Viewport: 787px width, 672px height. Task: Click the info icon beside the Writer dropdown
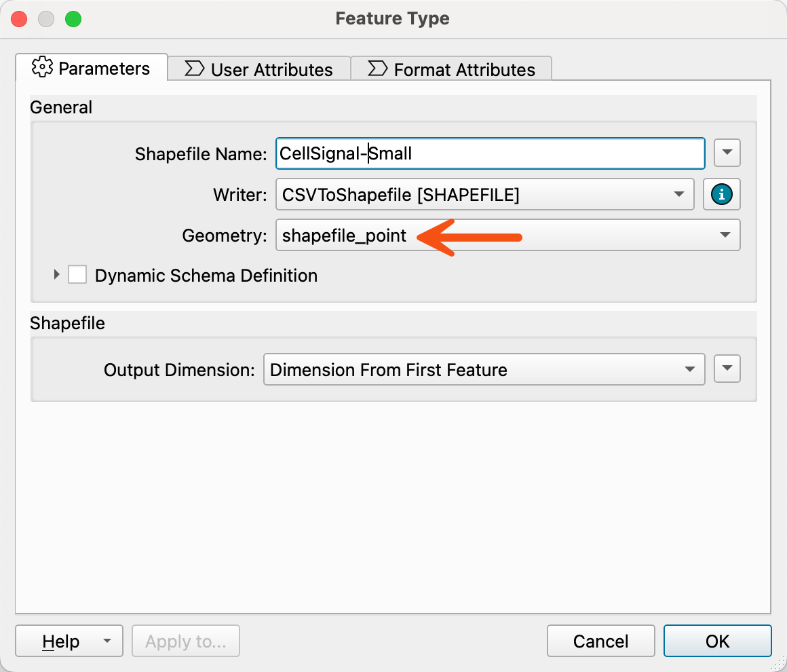pyautogui.click(x=722, y=194)
